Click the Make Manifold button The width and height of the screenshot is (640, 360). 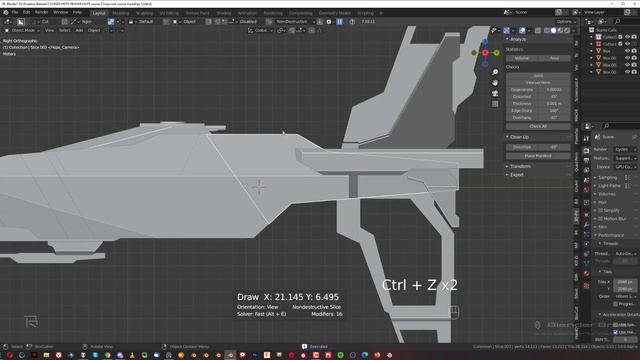coord(538,156)
